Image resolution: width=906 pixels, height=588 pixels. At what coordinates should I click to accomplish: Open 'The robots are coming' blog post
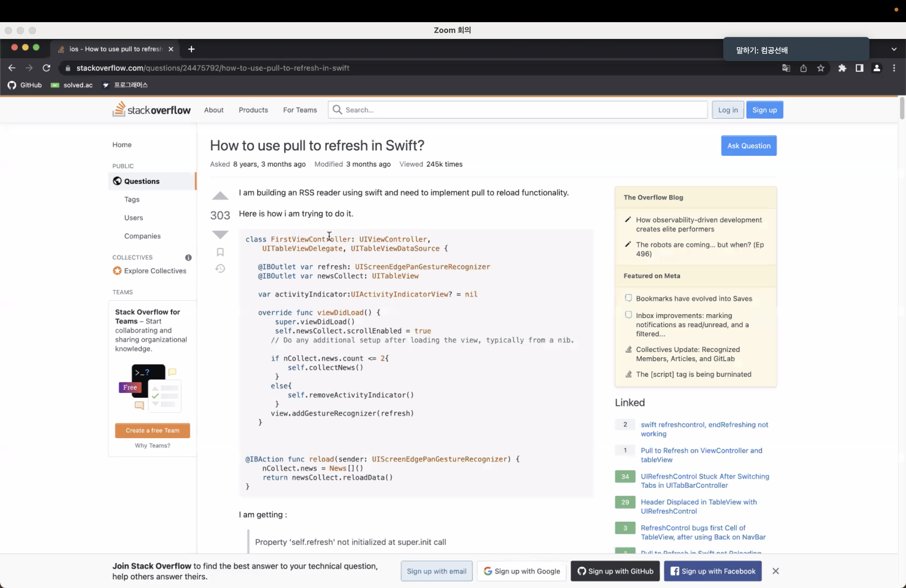(700, 249)
